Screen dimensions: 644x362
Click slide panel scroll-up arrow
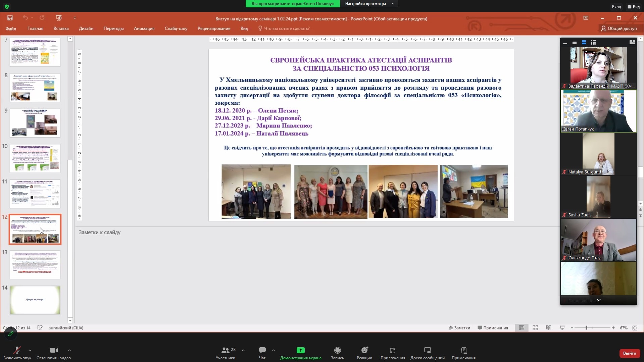click(70, 39)
